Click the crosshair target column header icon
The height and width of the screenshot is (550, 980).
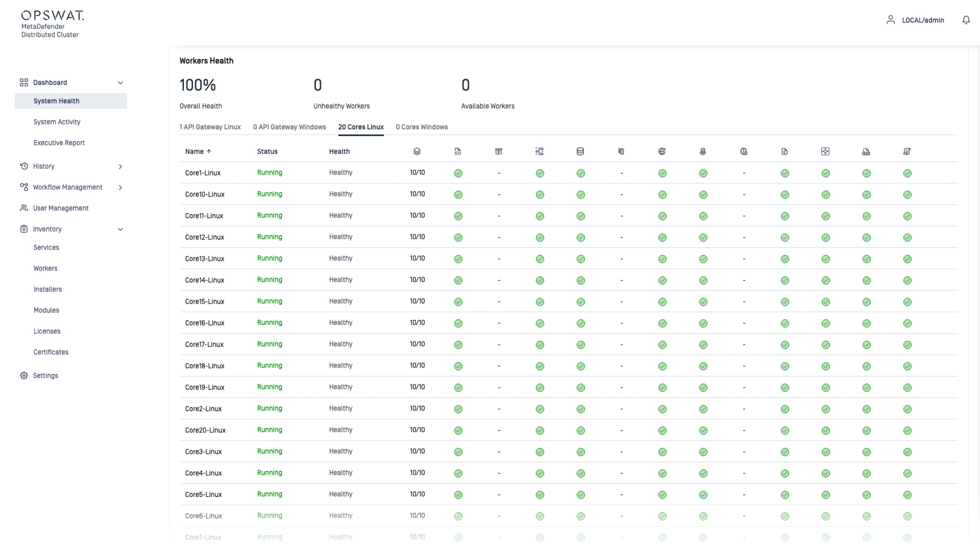(x=825, y=152)
